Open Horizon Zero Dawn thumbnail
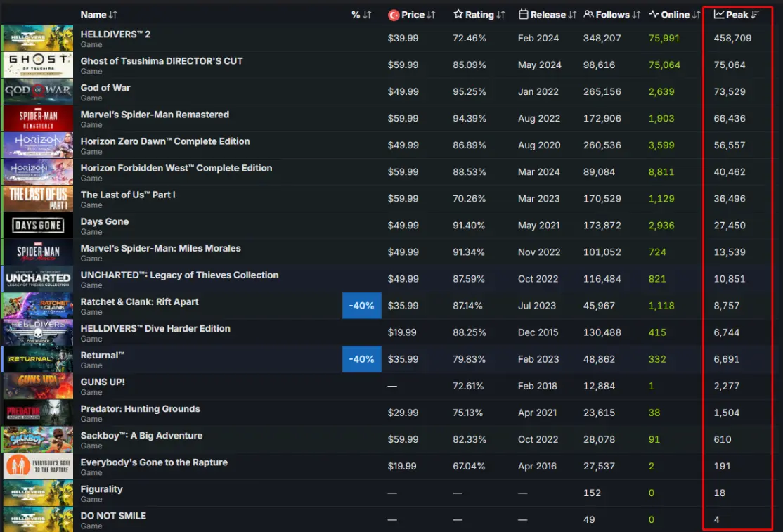This screenshot has width=783, height=532. tap(38, 145)
